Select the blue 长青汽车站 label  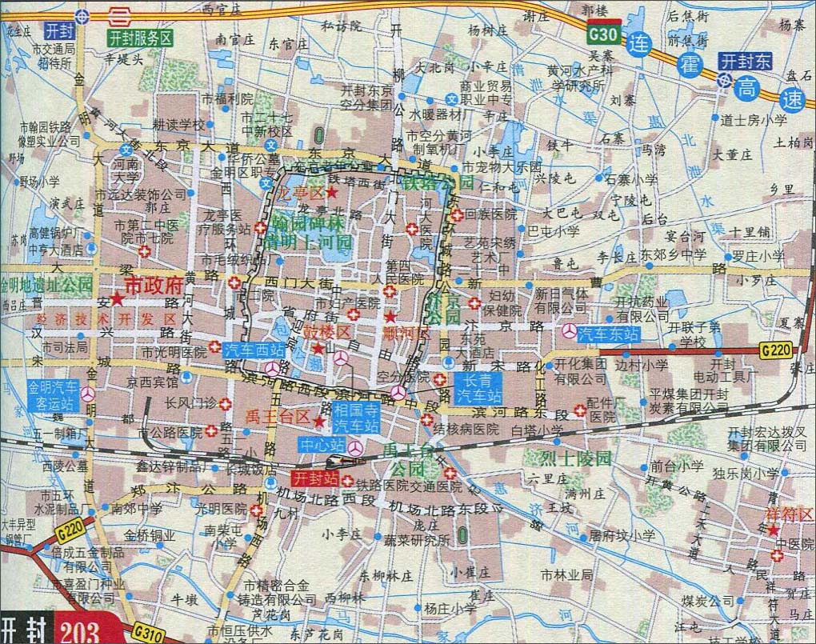pos(479,387)
